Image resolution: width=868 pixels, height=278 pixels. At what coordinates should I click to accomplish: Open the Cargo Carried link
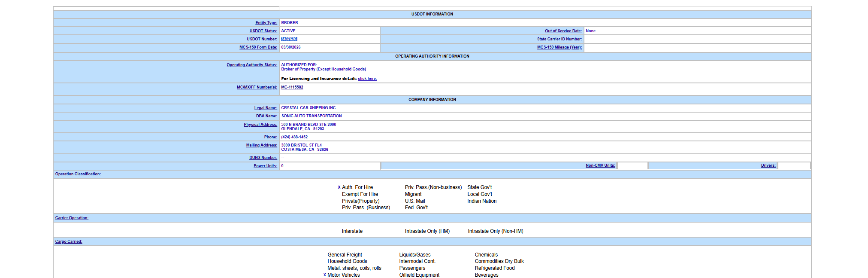[x=69, y=241]
